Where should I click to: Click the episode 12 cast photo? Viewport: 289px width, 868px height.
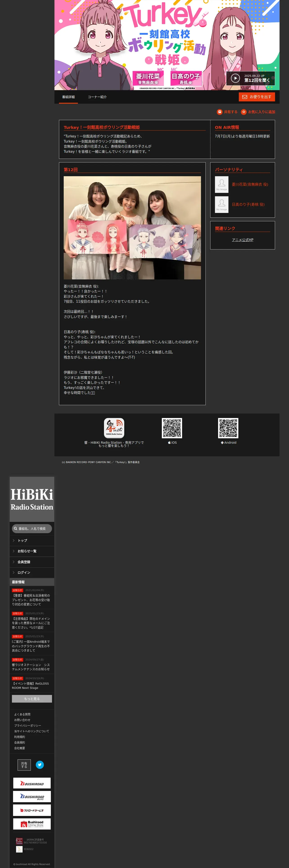click(132, 228)
